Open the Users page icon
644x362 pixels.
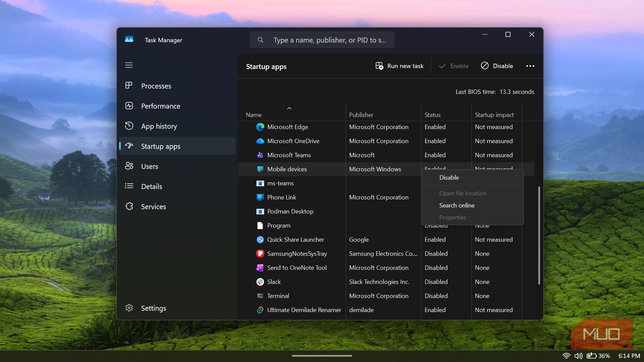point(129,166)
